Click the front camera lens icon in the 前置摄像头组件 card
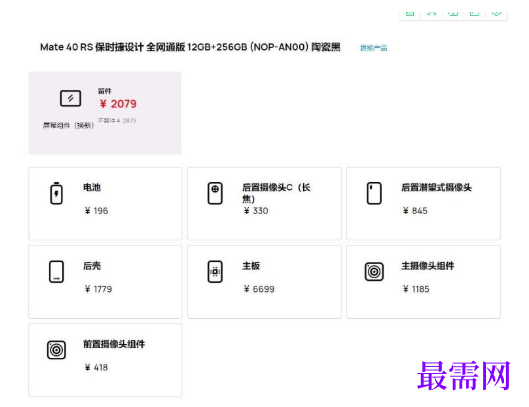The height and width of the screenshot is (407, 529). (56, 350)
